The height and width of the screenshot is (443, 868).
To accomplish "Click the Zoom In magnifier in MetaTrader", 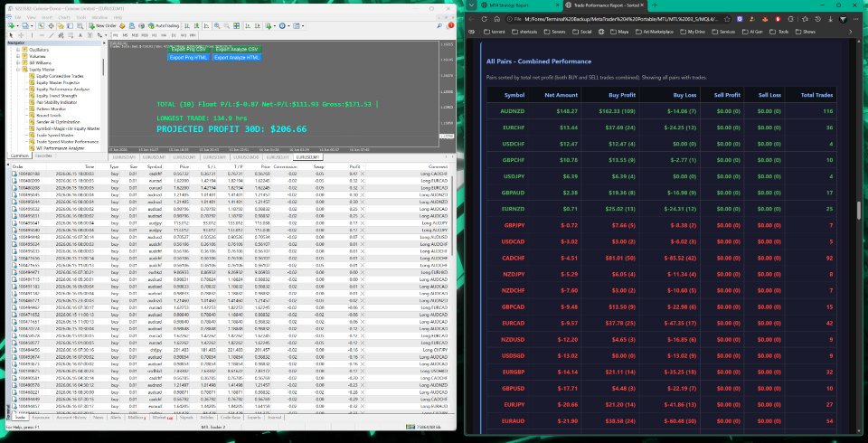I will (x=217, y=25).
